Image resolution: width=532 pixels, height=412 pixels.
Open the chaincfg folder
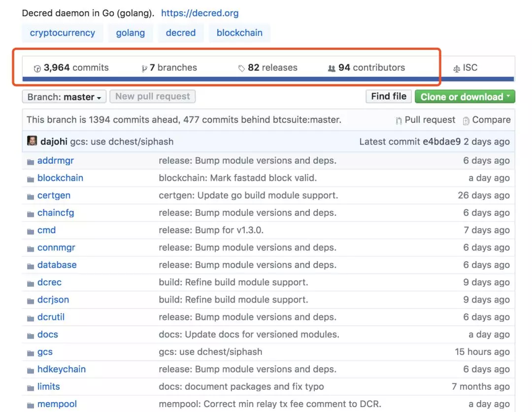point(56,213)
